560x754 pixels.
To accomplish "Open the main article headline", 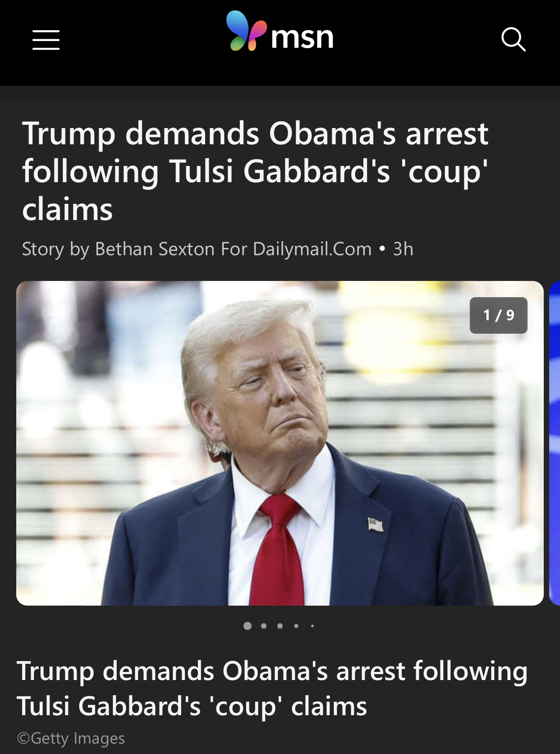I will coord(255,171).
